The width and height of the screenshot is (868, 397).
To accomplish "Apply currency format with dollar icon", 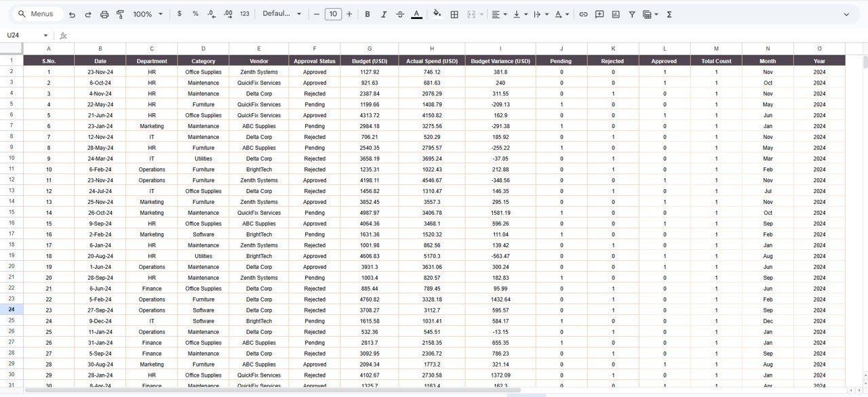I will pos(179,14).
